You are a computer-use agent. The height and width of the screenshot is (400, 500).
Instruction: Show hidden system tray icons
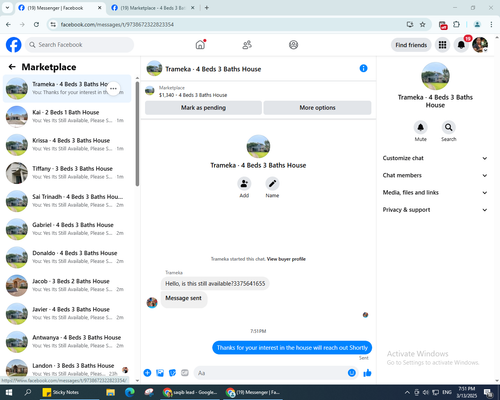coord(407,392)
